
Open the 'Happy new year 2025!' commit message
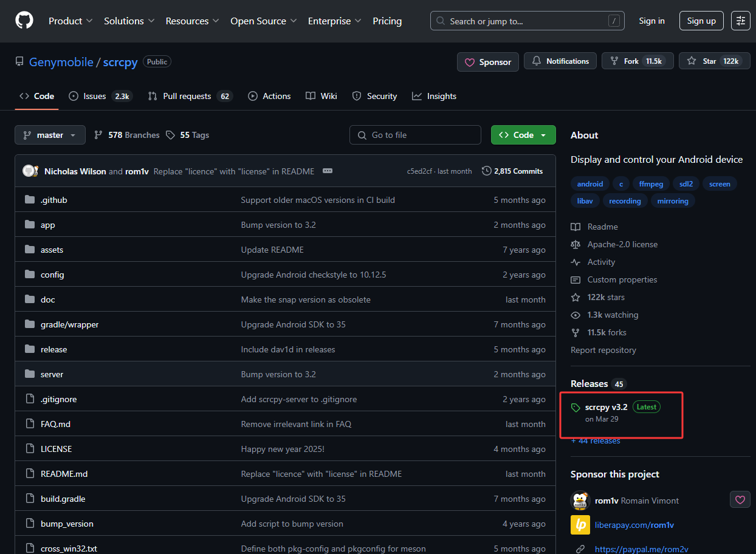(283, 449)
